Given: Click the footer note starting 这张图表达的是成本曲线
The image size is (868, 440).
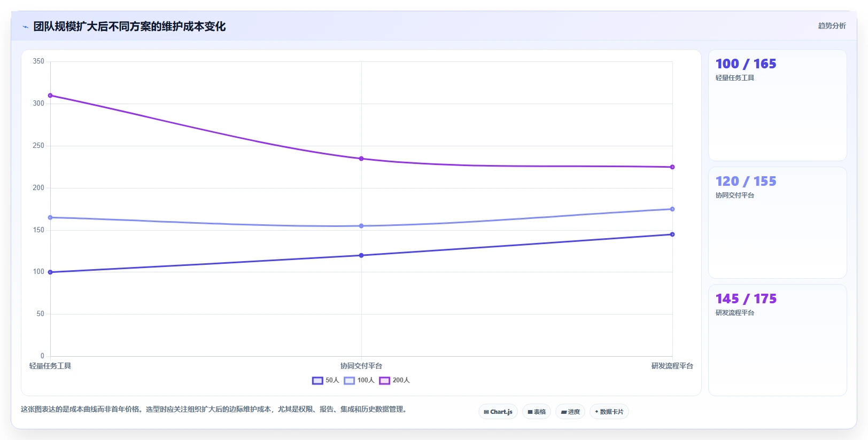Looking at the screenshot, I should pyautogui.click(x=215, y=410).
